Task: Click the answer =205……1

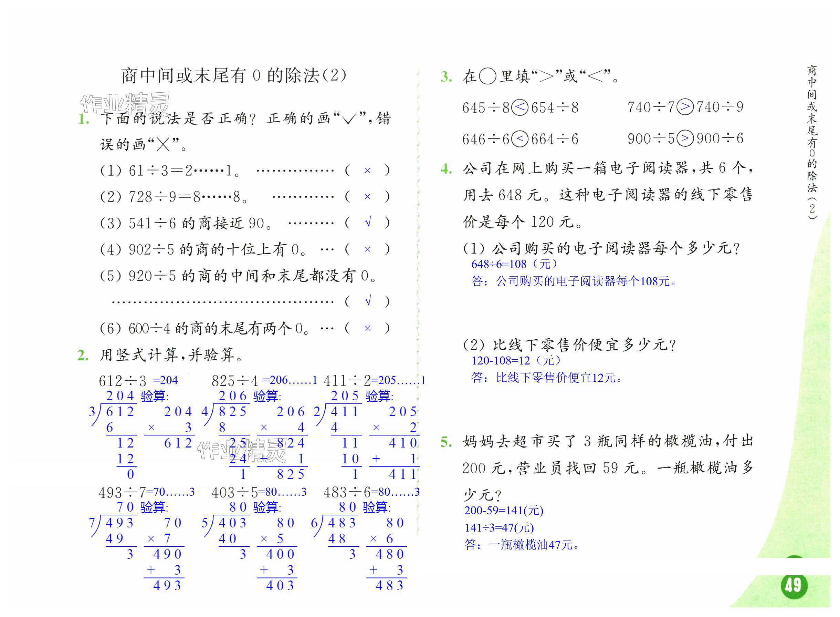Action: [x=399, y=380]
